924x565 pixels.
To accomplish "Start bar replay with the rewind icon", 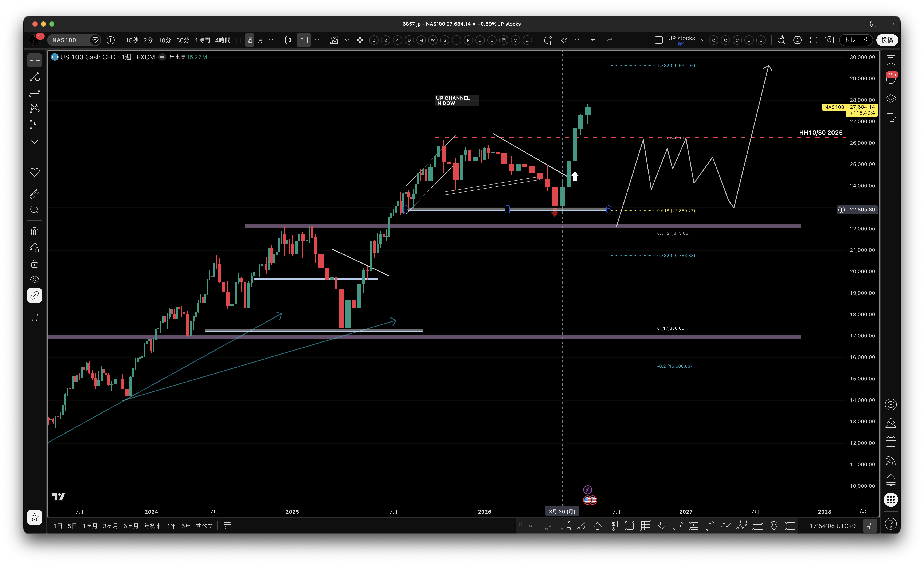I will pos(564,40).
